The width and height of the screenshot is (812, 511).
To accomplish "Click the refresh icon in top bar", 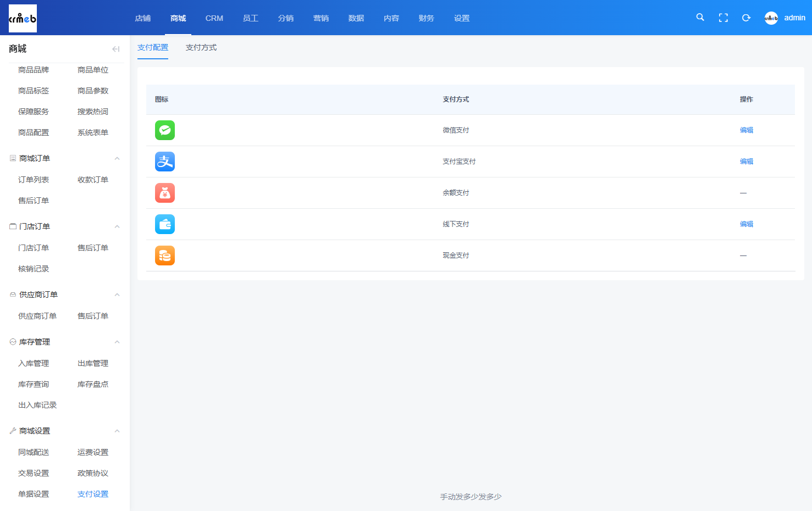I will coord(746,18).
